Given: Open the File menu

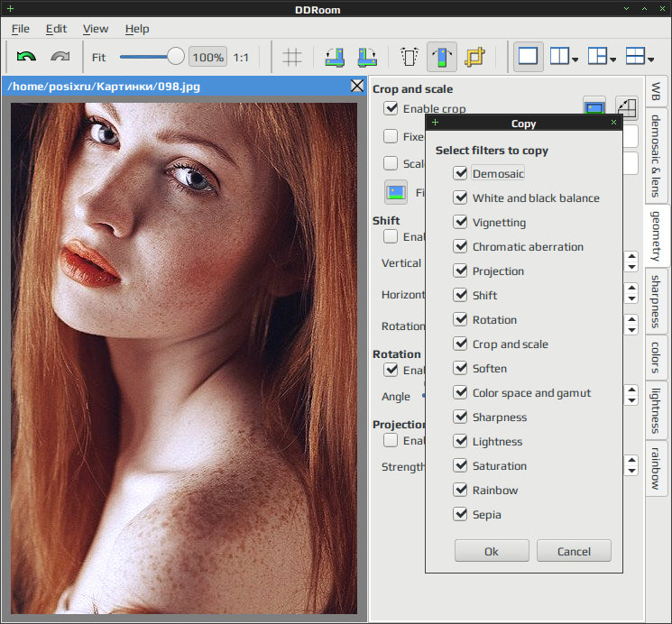Looking at the screenshot, I should point(21,29).
